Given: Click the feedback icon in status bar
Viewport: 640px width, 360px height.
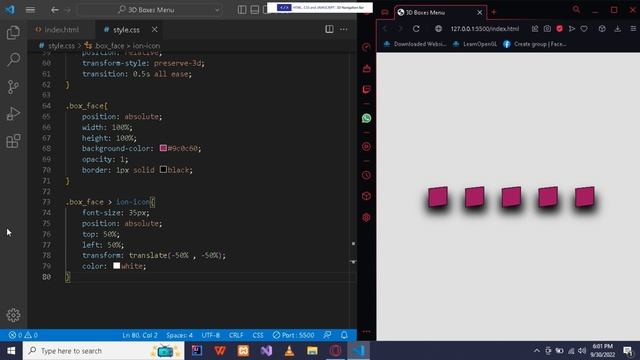Looking at the screenshot, I should point(327,335).
